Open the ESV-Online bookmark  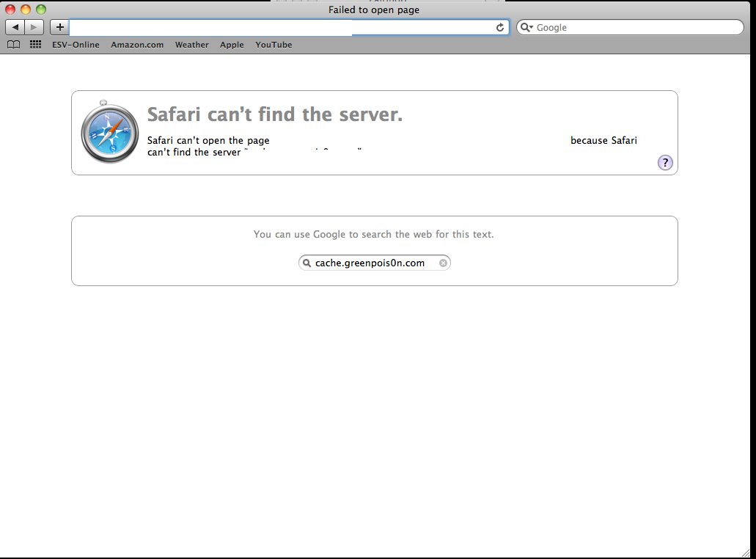click(76, 45)
